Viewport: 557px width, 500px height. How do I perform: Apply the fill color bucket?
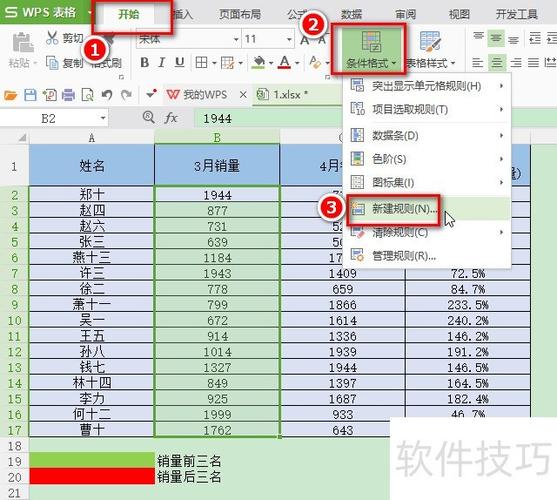tap(259, 62)
